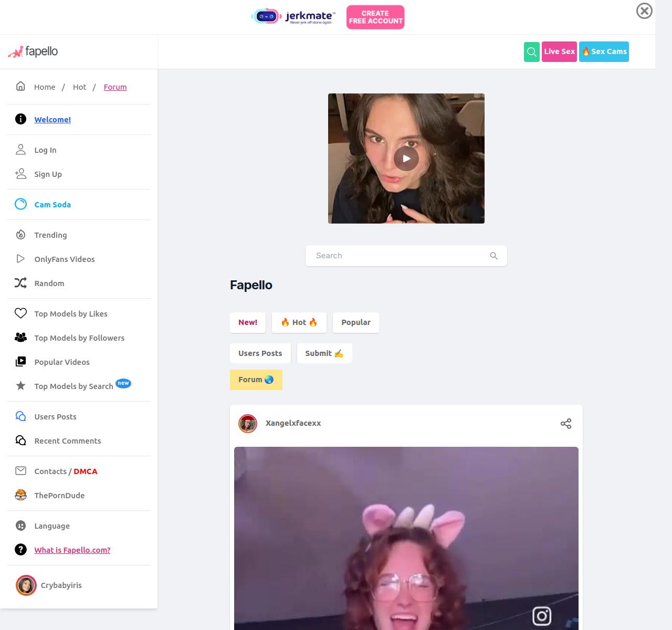Click the green search icon in header
Viewport: 672px width, 630px height.
[x=531, y=51]
